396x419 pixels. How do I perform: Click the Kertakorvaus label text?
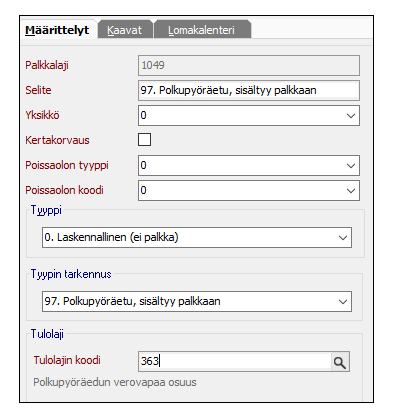point(57,140)
